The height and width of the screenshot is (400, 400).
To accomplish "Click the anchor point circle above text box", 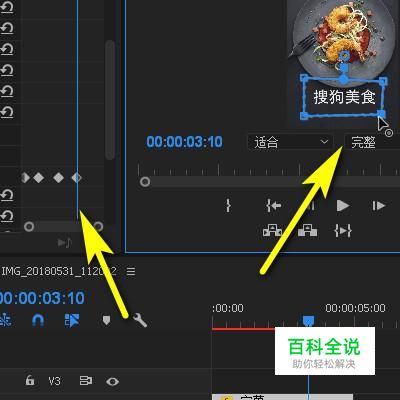I will [345, 55].
